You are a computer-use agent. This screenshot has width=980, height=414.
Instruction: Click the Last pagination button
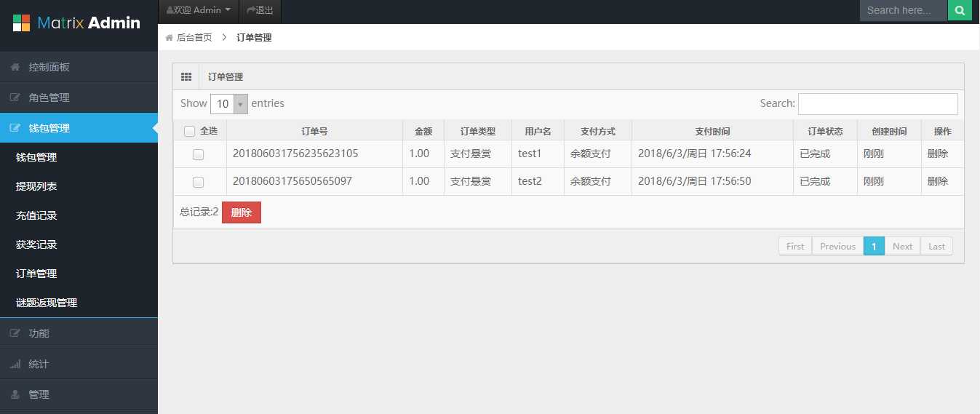[936, 246]
